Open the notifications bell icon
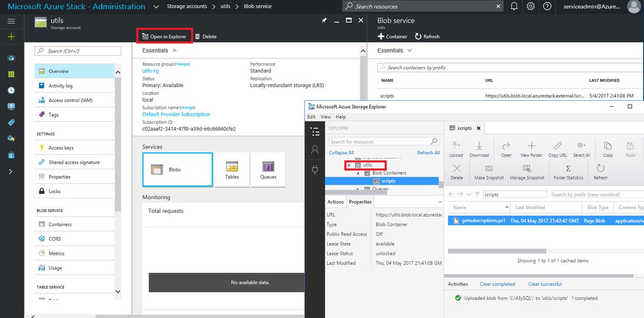Viewport: 644px width, 318px height. [x=514, y=6]
